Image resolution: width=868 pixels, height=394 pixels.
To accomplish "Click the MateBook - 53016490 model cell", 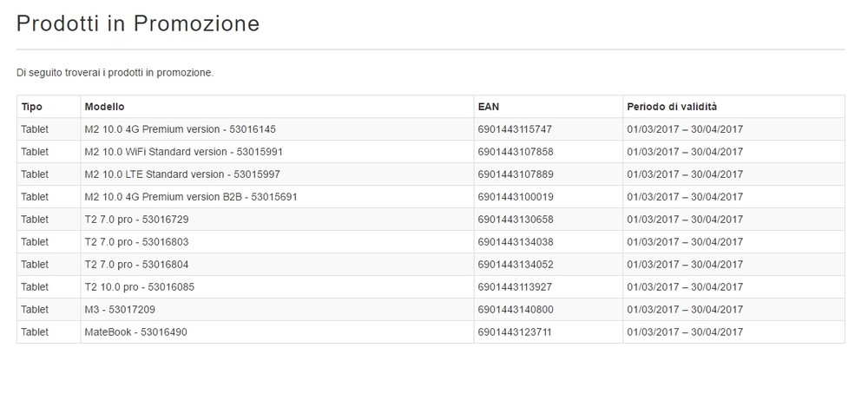I will [x=278, y=332].
